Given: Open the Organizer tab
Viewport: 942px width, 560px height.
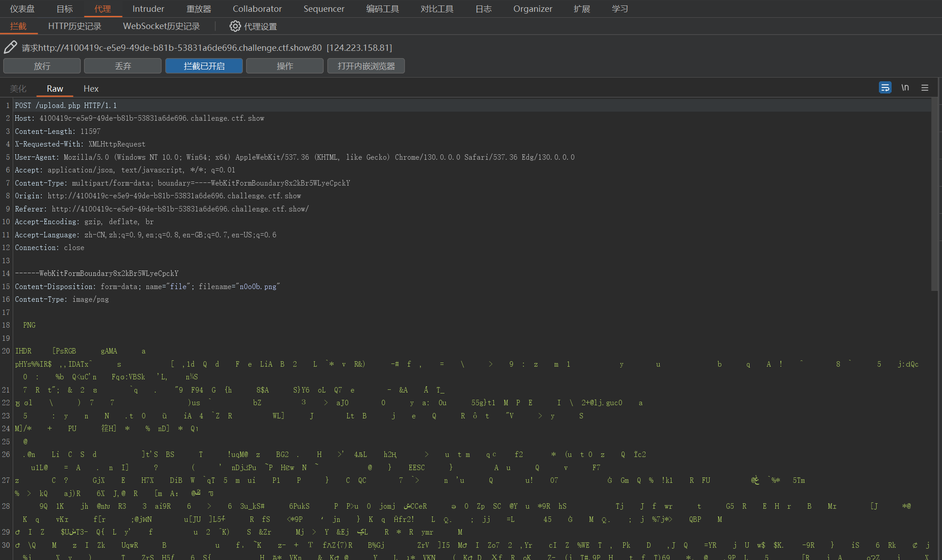Looking at the screenshot, I should point(533,9).
